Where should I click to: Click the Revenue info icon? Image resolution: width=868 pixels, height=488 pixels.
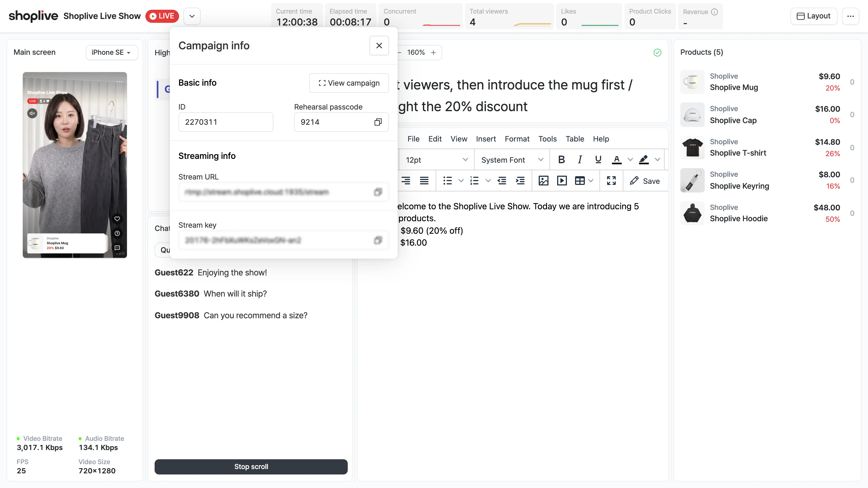[714, 12]
